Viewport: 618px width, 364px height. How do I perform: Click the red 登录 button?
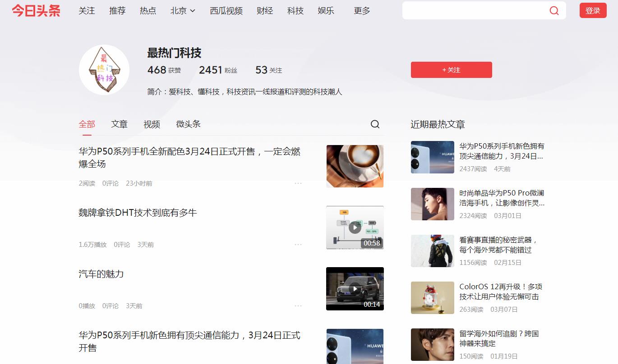pos(593,10)
